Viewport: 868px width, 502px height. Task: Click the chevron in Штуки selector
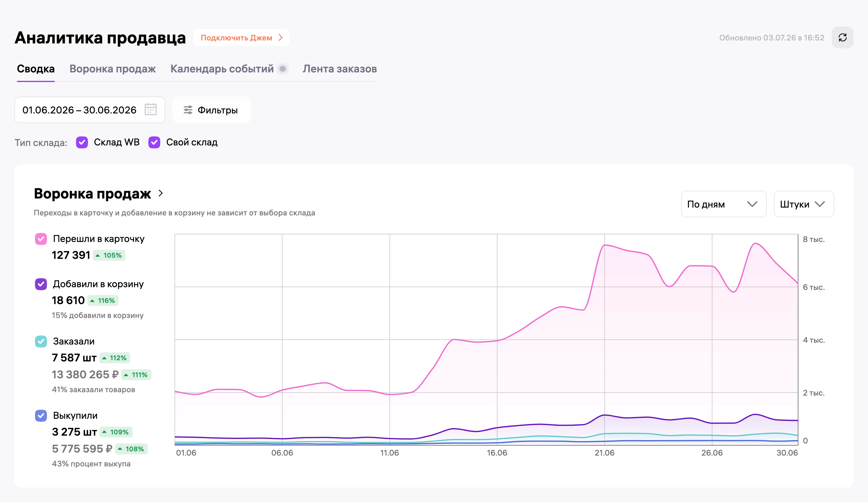820,204
